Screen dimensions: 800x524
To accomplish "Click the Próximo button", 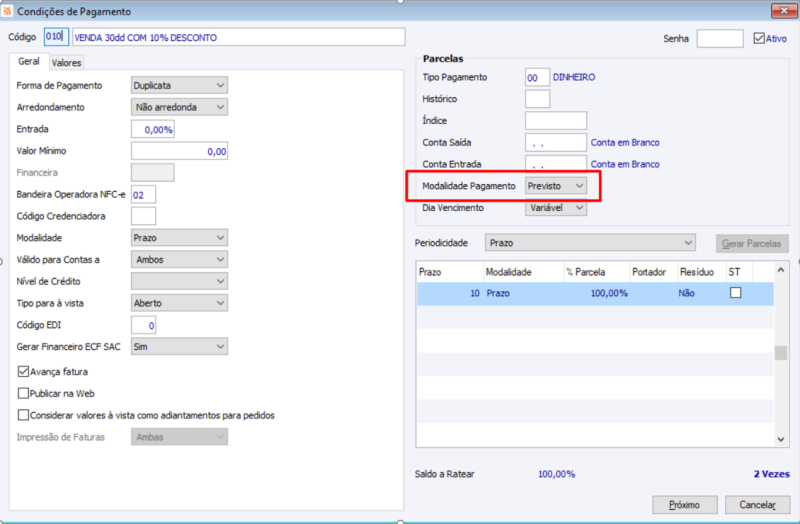I will 685,505.
